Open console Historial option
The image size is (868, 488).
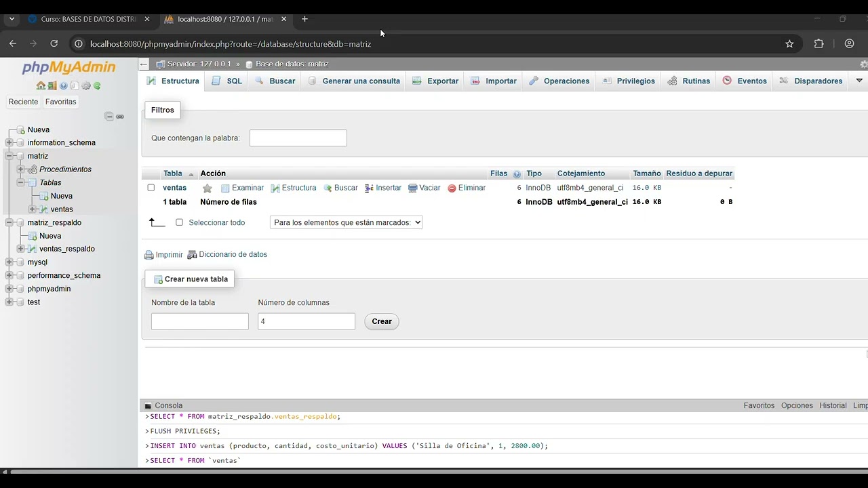point(833,405)
